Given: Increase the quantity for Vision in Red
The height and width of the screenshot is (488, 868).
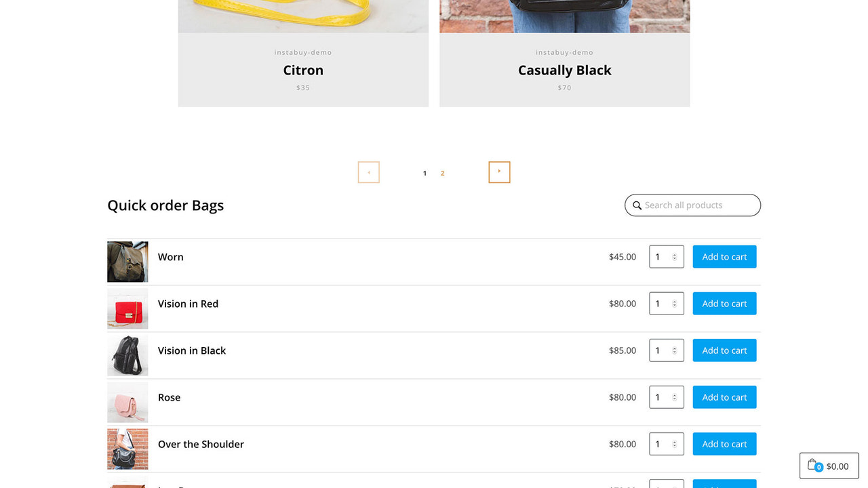Looking at the screenshot, I should (675, 300).
